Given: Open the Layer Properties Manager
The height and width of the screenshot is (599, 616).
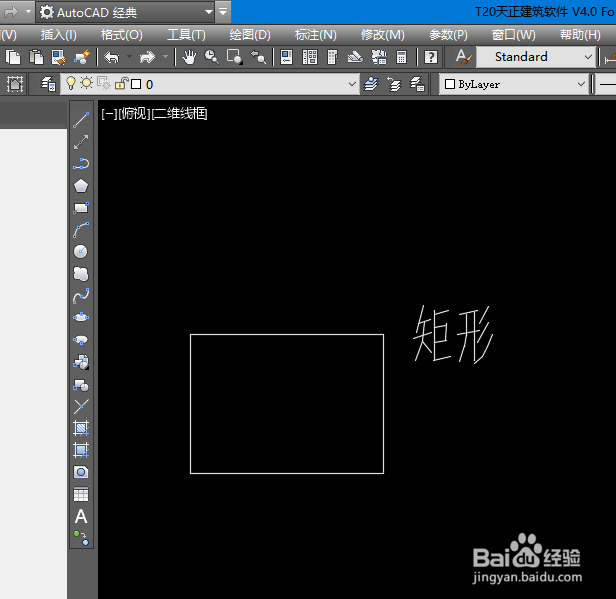Looking at the screenshot, I should coord(49,84).
